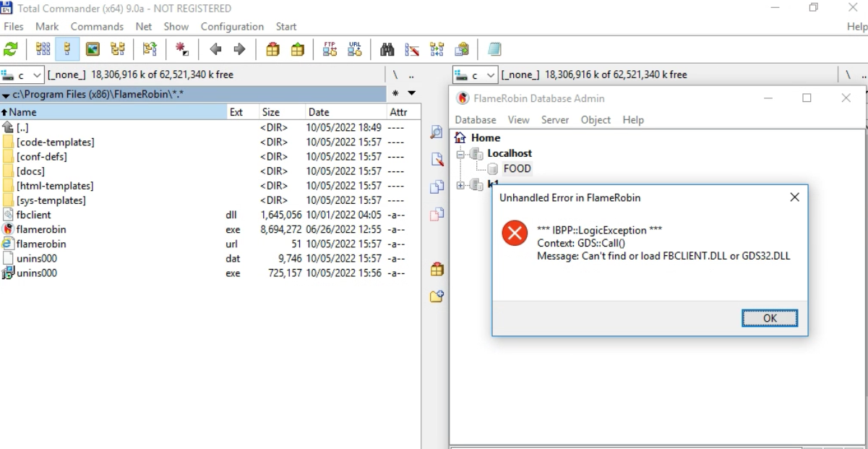This screenshot has height=449, width=868.
Task: Click the Unpack files toolbar icon
Action: [x=297, y=49]
